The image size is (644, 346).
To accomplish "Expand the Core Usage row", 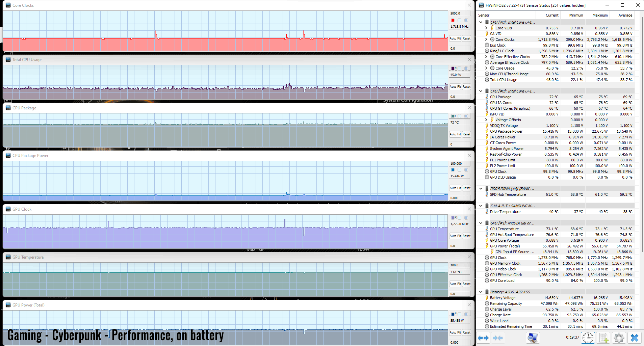I will pos(486,68).
